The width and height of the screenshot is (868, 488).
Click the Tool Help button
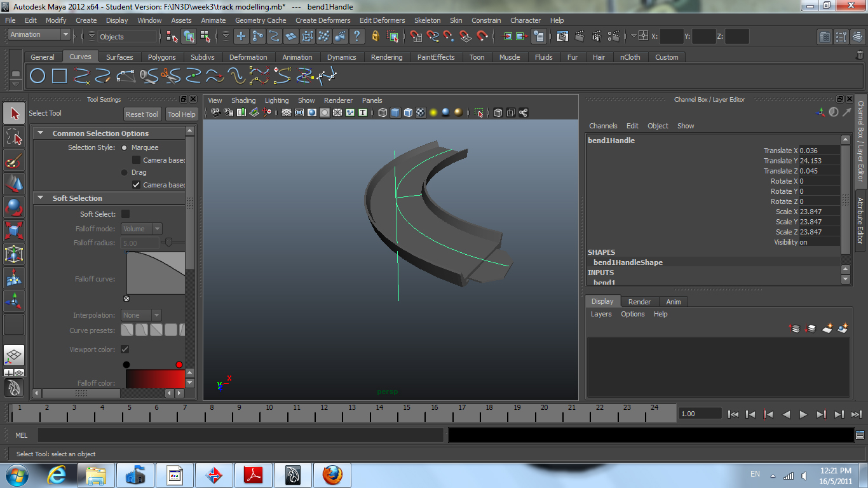coord(181,114)
